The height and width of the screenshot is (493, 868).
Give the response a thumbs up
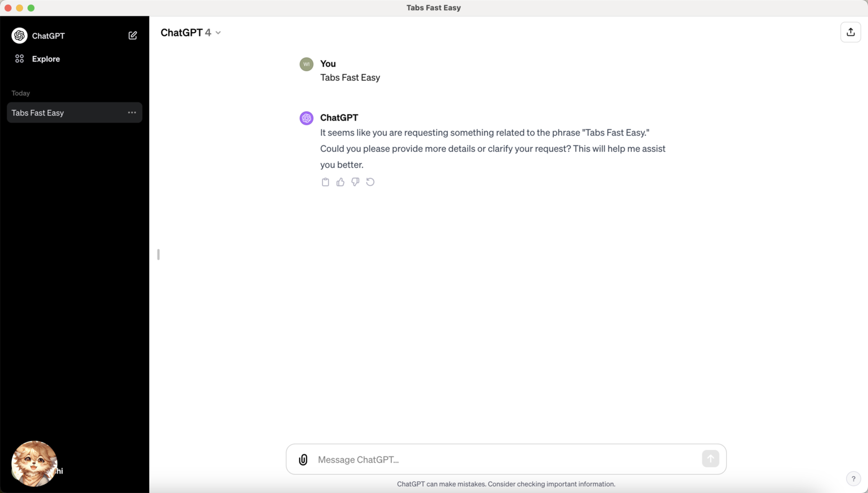(340, 182)
